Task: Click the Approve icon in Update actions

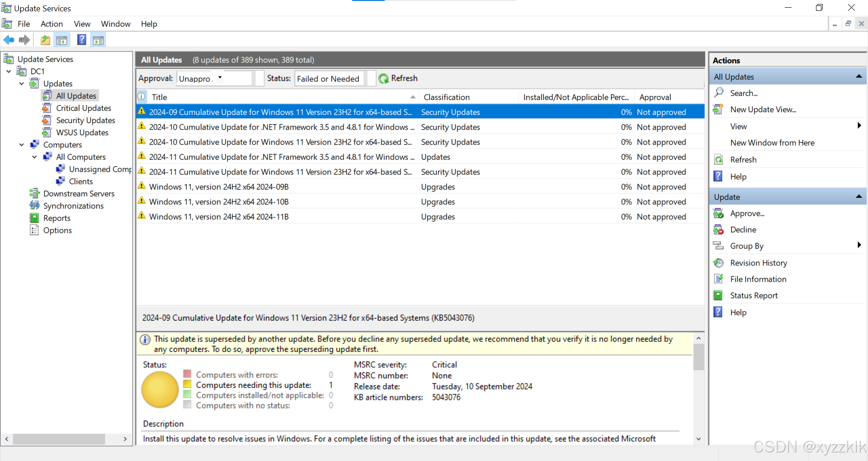Action: coord(718,213)
